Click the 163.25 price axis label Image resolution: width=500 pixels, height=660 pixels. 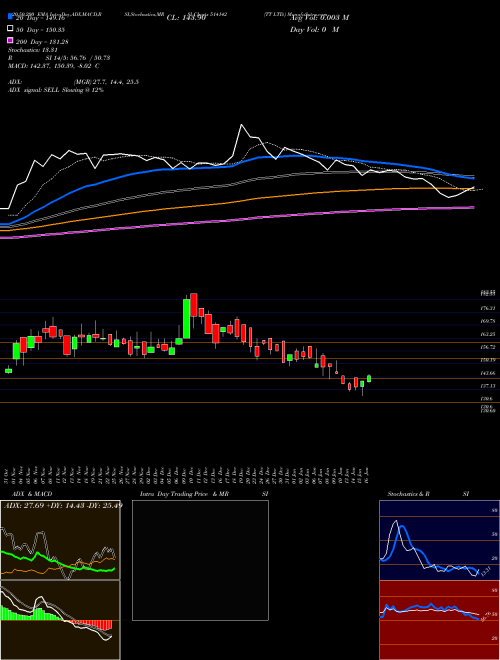coord(488,334)
